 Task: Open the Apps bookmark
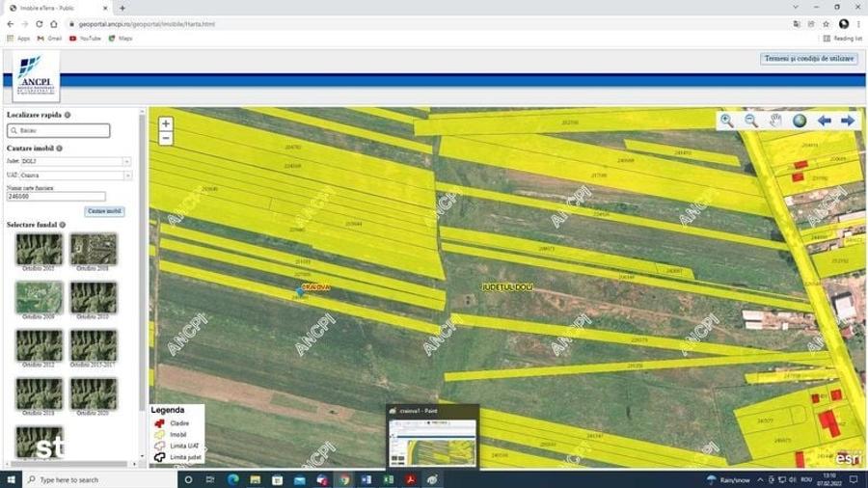18,39
